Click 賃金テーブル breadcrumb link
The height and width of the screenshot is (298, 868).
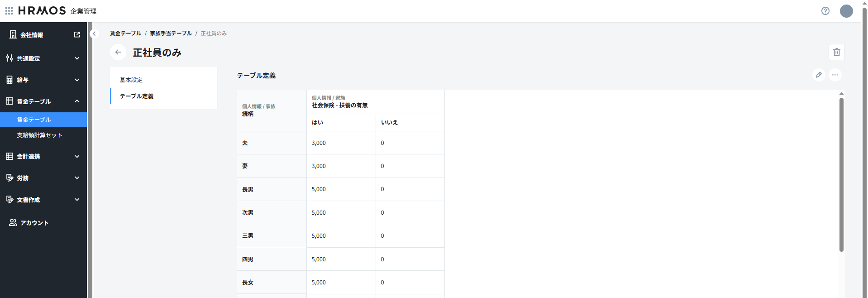125,34
